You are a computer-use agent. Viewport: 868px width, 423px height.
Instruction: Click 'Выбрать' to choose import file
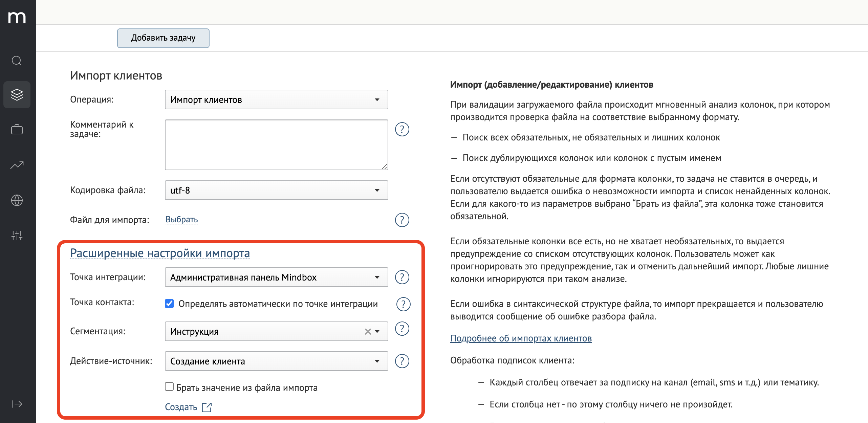[x=181, y=220]
